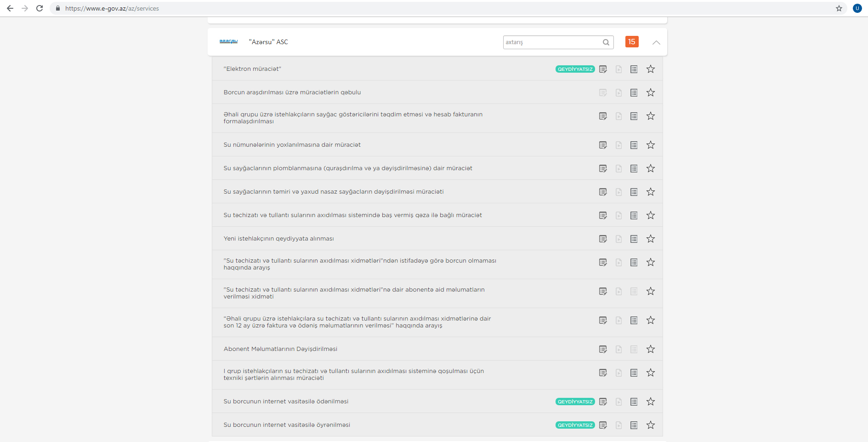Open Abonent Məlumatlarının Dəyişdirilməsi link
This screenshot has height=442, width=868.
point(280,349)
